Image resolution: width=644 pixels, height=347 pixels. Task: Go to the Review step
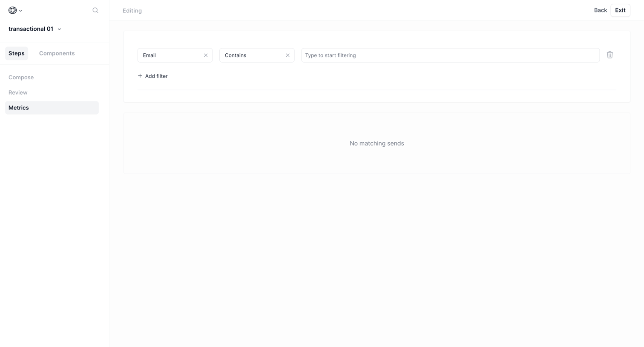pos(18,93)
